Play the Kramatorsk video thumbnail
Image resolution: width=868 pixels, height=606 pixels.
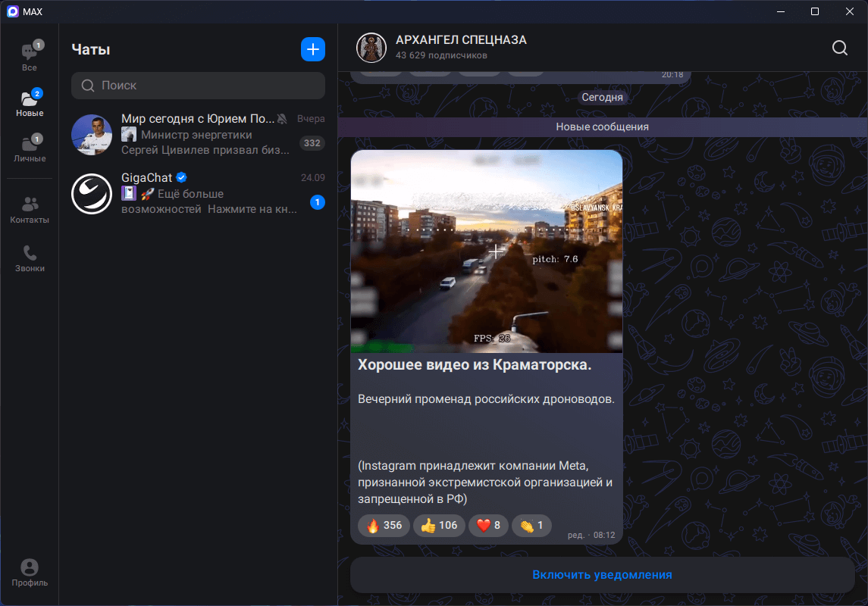[486, 251]
